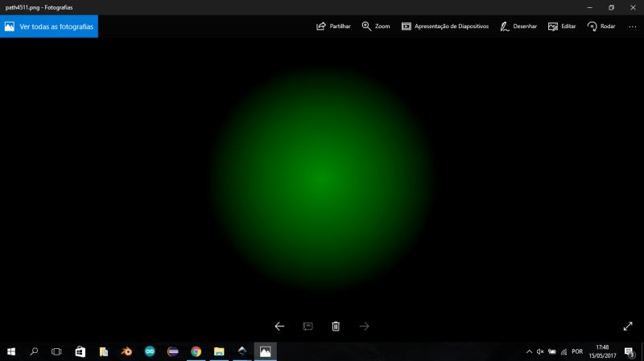Open Blender from the taskbar

tap(127, 351)
